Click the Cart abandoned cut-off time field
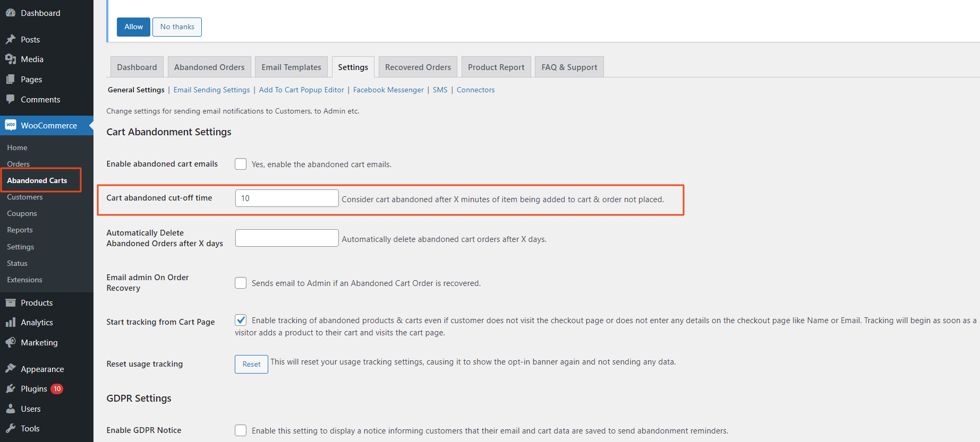Viewport: 980px width, 442px height. (287, 198)
